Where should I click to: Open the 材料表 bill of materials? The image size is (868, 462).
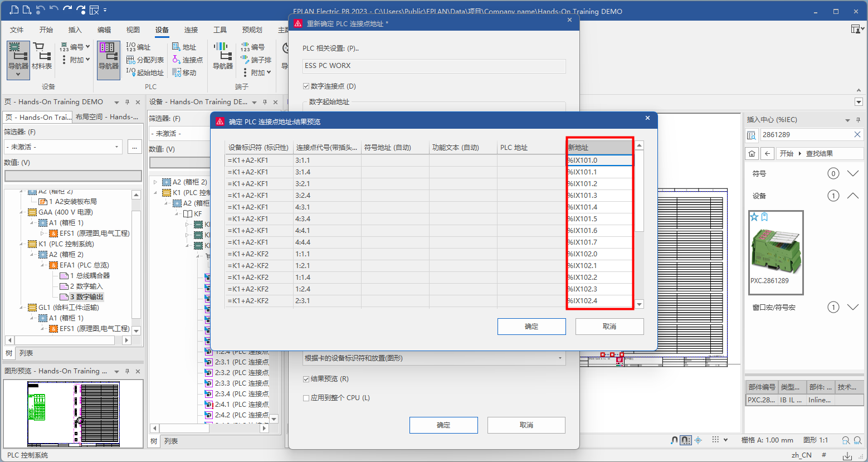[x=42, y=56]
